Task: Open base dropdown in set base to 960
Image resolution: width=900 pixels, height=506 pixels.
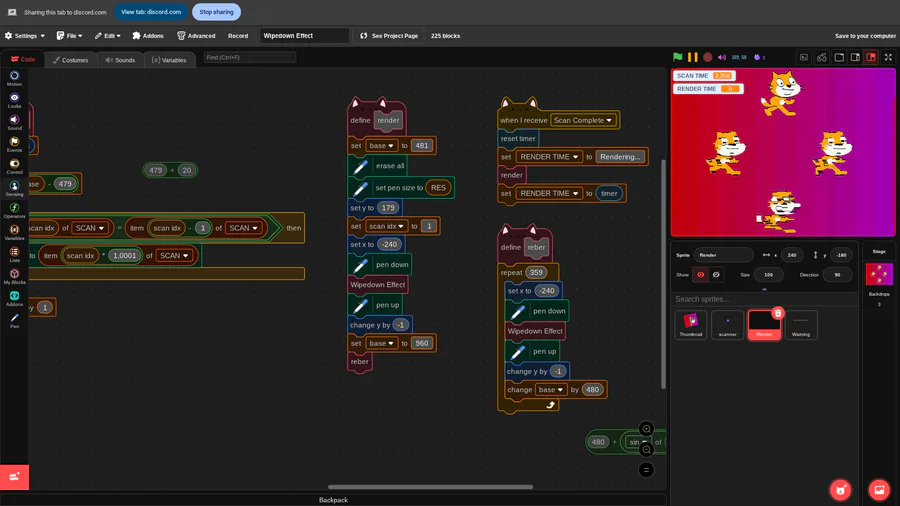Action: [x=382, y=343]
